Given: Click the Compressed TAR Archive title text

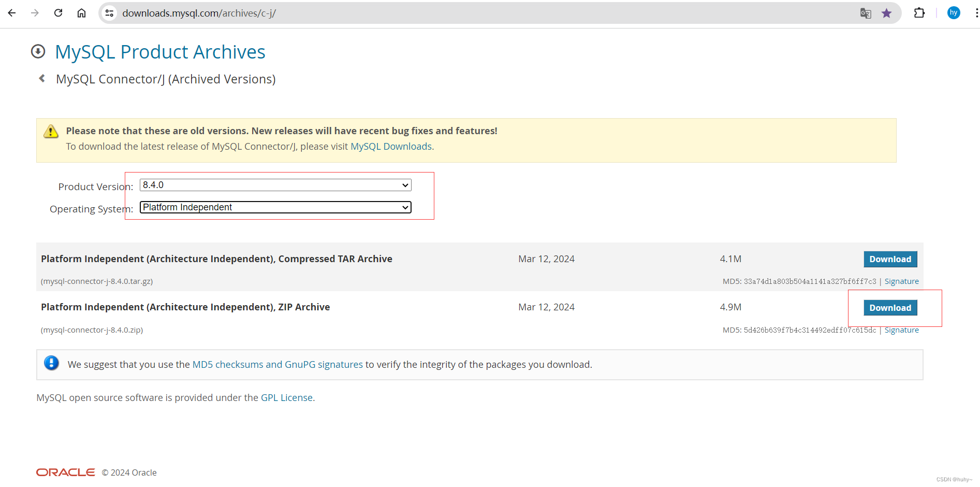Looking at the screenshot, I should [x=216, y=259].
